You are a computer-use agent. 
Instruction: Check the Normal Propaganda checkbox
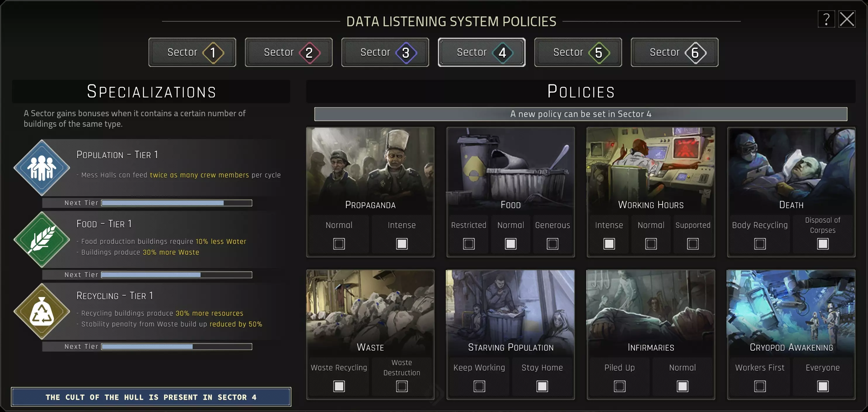tap(339, 243)
